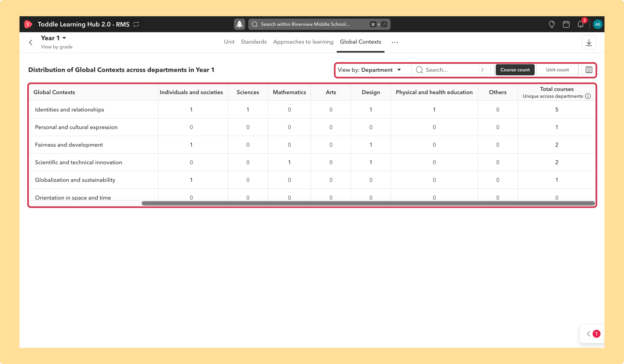This screenshot has width=624, height=364.
Task: Click the table's horizontal scrollbar
Action: coord(368,203)
